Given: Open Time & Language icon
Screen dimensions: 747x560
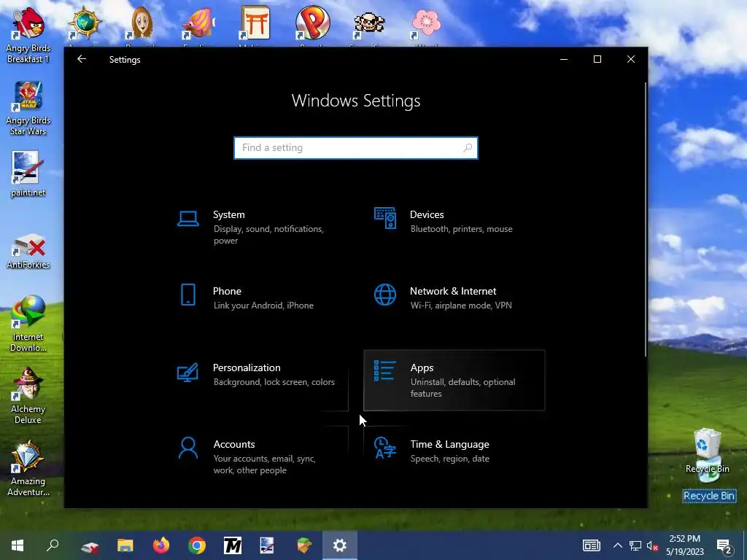Looking at the screenshot, I should (x=385, y=448).
